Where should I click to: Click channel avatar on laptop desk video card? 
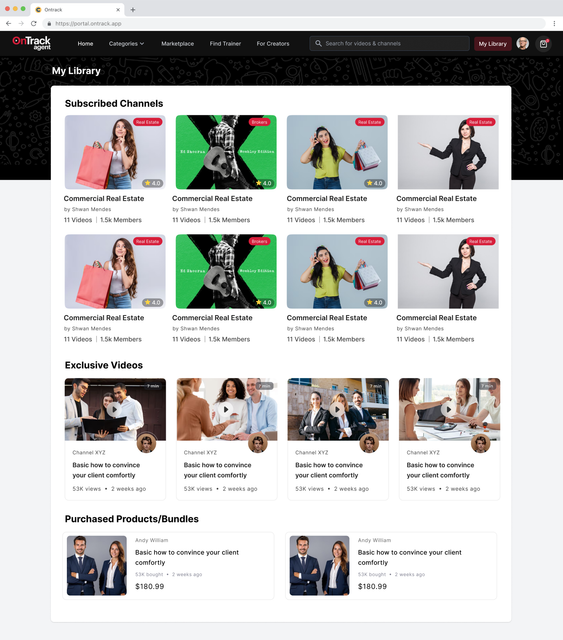tap(481, 443)
